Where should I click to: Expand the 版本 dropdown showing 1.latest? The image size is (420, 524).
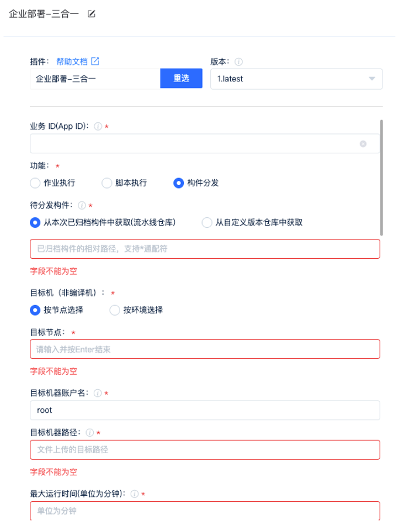(296, 79)
